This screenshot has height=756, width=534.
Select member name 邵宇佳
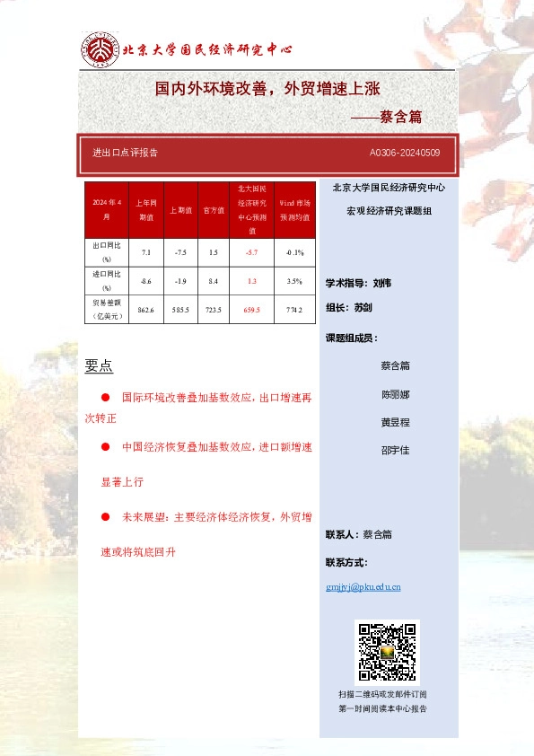396,451
